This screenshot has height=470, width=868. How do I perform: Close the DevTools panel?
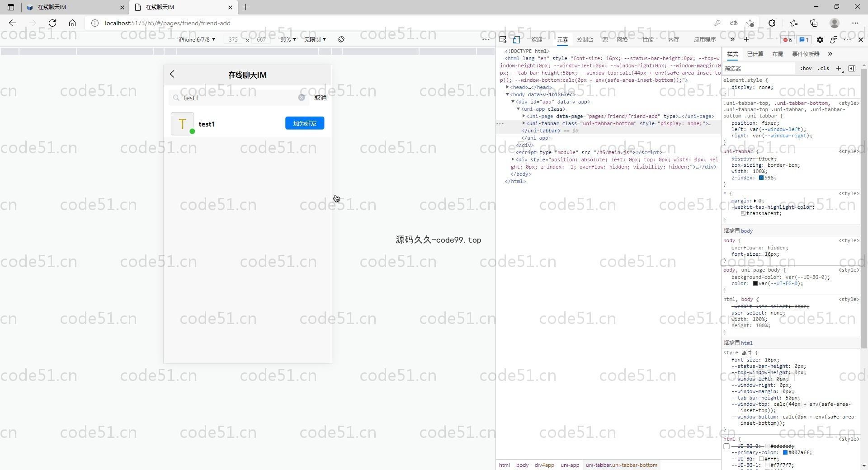pyautogui.click(x=861, y=40)
